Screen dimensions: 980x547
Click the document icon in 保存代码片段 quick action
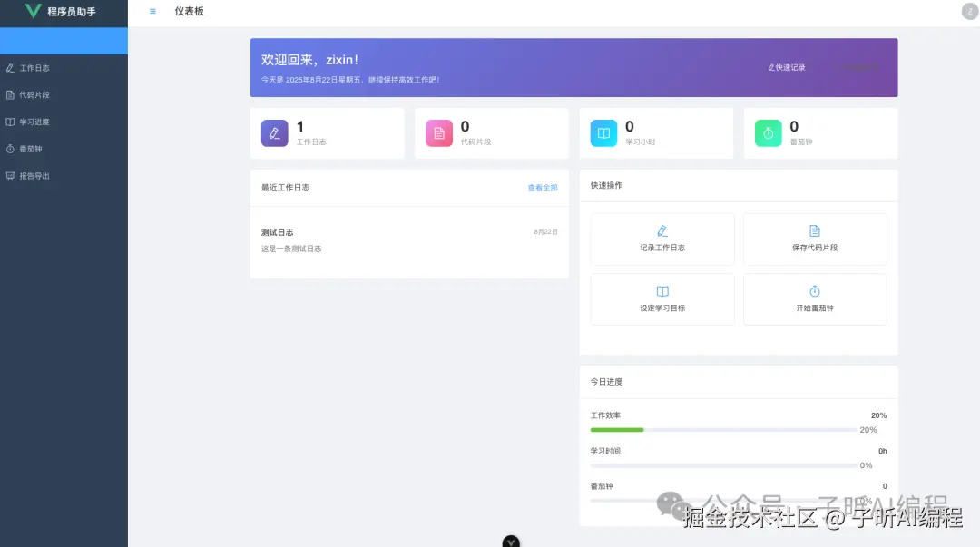(814, 231)
